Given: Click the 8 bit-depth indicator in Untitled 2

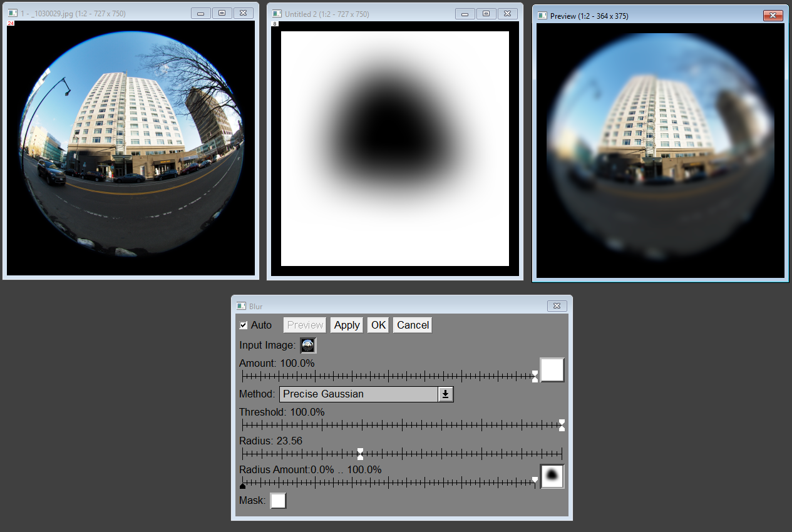Looking at the screenshot, I should 274,24.
